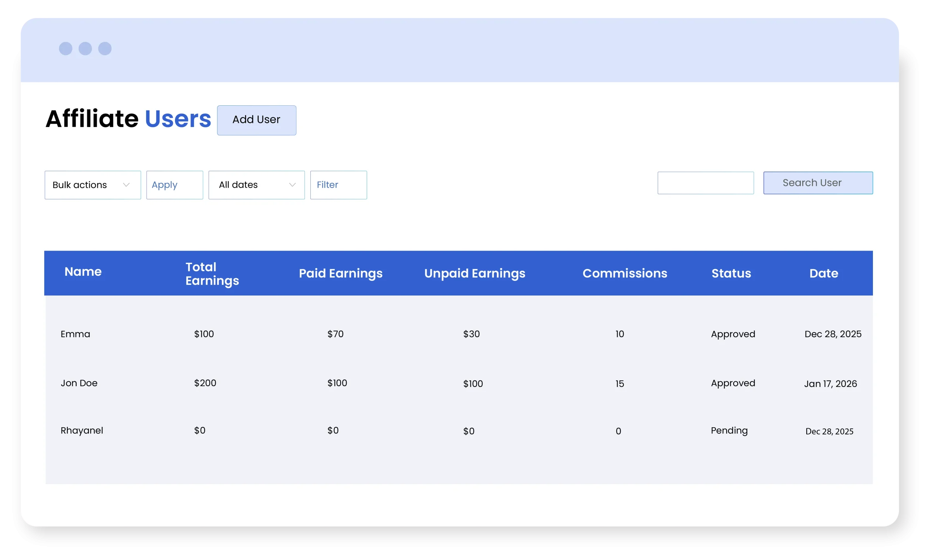Expand the All dates dropdown
The width and height of the screenshot is (937, 560).
tap(256, 185)
